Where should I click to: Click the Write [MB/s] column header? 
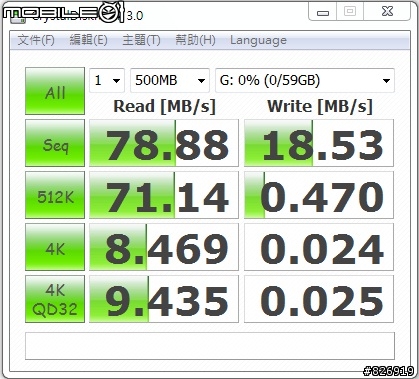[320, 107]
